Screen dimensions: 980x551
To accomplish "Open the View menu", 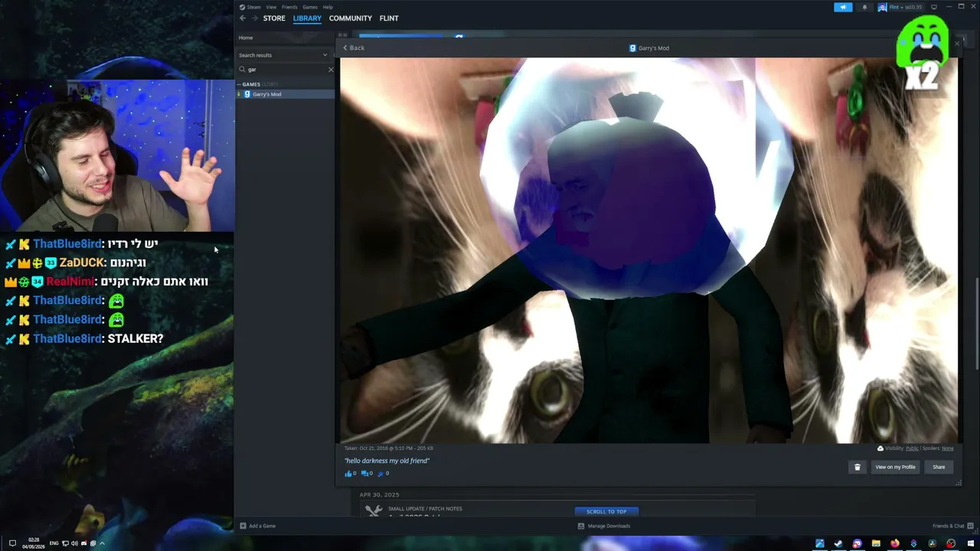I will pyautogui.click(x=271, y=7).
